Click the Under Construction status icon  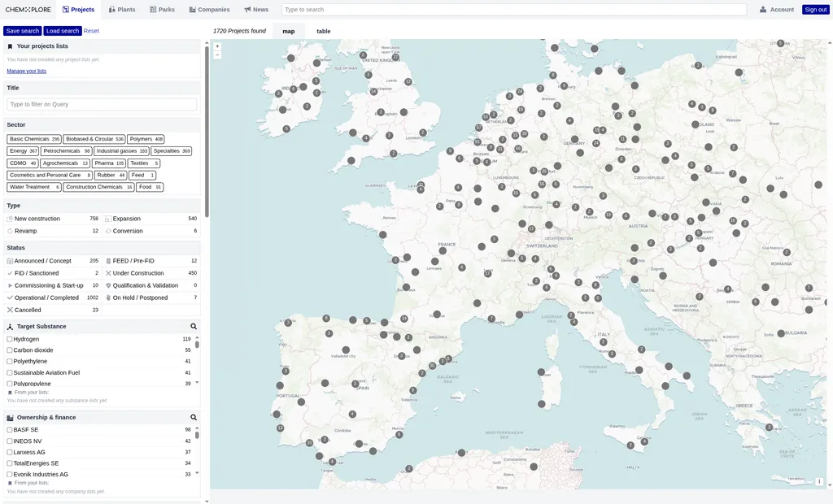pyautogui.click(x=108, y=273)
